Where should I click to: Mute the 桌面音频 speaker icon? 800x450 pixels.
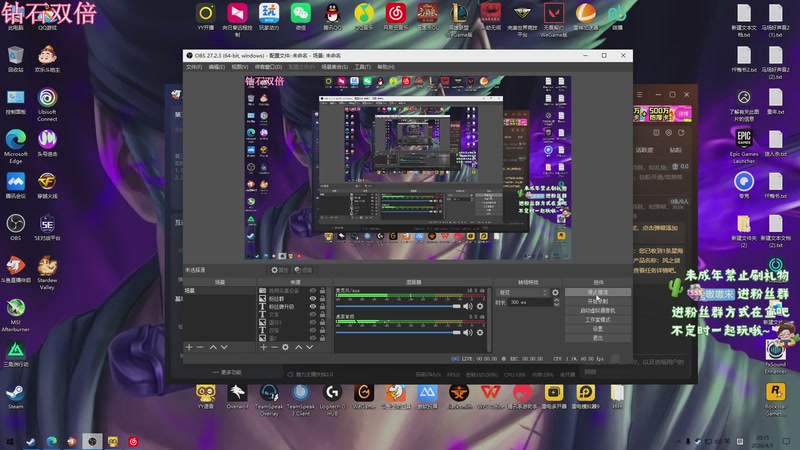coord(467,332)
